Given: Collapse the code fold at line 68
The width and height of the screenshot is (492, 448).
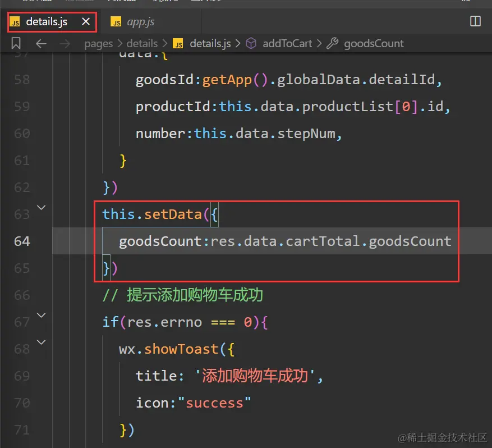Looking at the screenshot, I should point(41,342).
